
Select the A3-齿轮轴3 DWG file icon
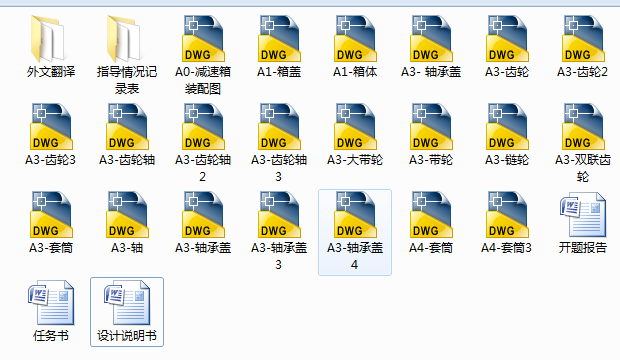pyautogui.click(x=279, y=127)
